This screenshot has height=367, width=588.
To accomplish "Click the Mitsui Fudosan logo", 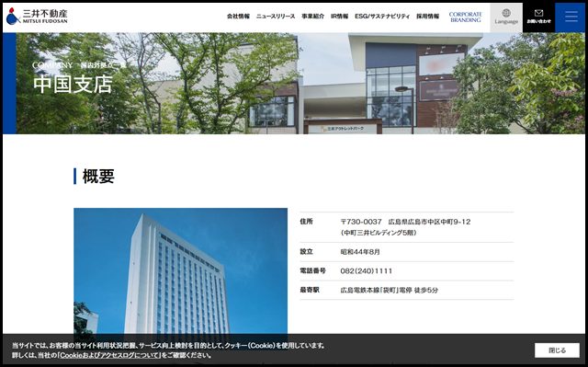I will (37, 17).
